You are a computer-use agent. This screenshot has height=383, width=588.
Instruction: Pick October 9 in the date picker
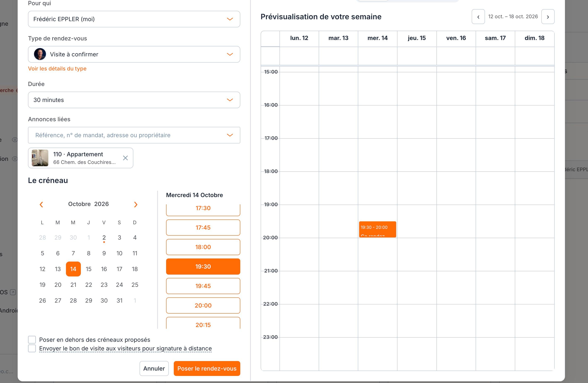pyautogui.click(x=104, y=253)
